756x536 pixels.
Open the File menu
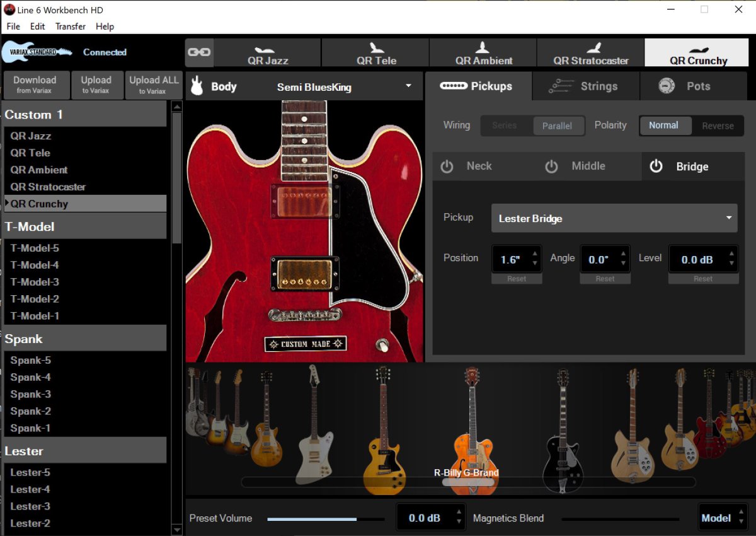pos(13,26)
